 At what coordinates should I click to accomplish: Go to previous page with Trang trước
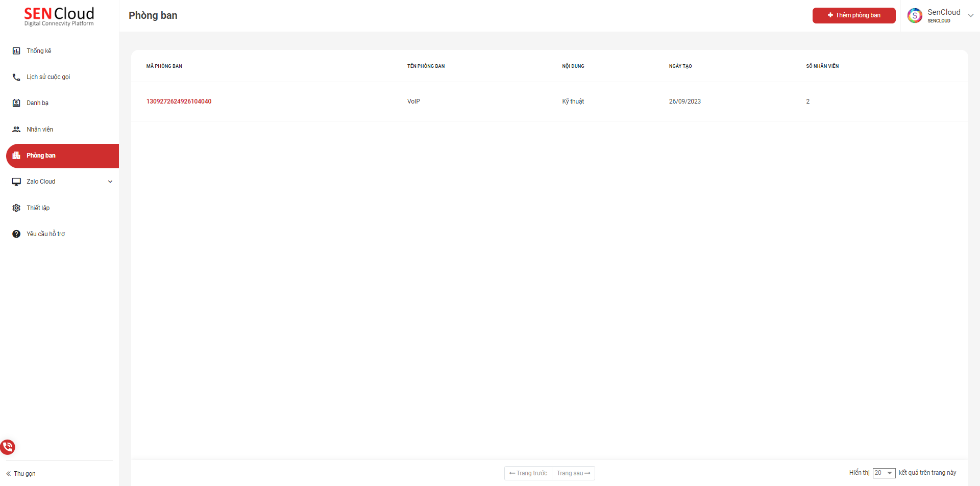point(528,473)
